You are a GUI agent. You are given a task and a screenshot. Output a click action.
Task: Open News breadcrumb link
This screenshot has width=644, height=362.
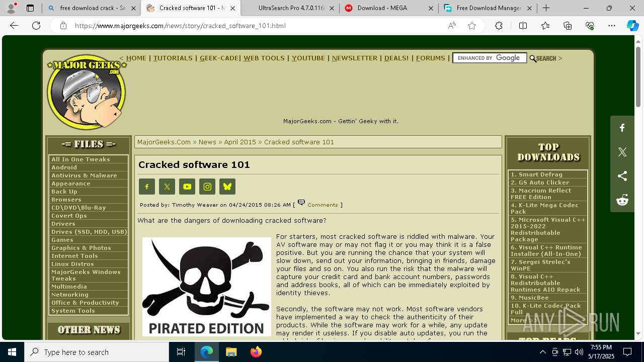coord(207,142)
